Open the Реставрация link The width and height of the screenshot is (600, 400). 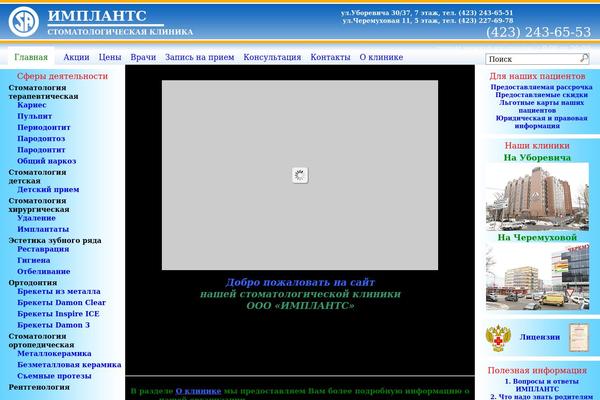point(43,249)
